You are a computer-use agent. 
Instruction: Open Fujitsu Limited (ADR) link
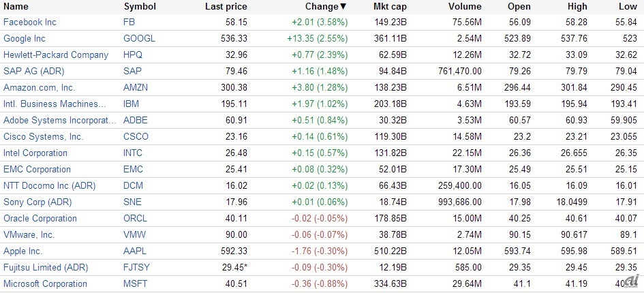tap(46, 268)
